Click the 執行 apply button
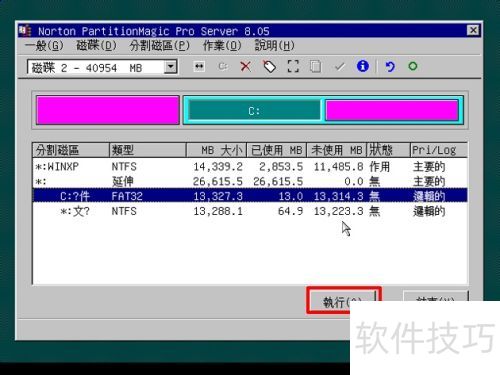Screen dimensions: 500x375 coord(344,300)
